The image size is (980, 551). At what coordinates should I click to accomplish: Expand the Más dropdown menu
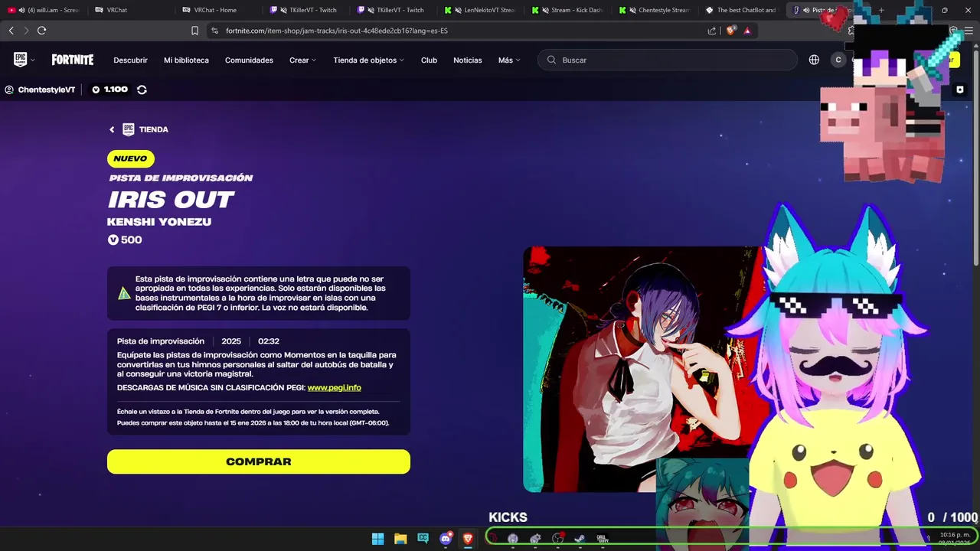click(509, 60)
